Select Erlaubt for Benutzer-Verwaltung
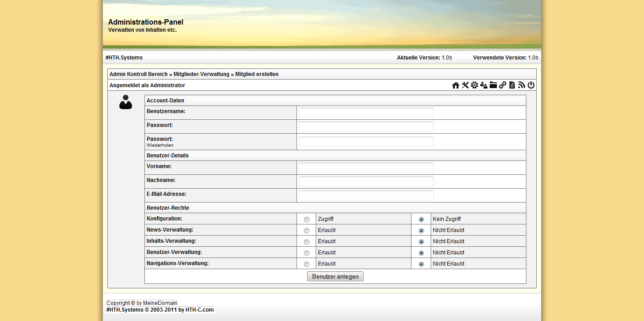 click(x=307, y=253)
